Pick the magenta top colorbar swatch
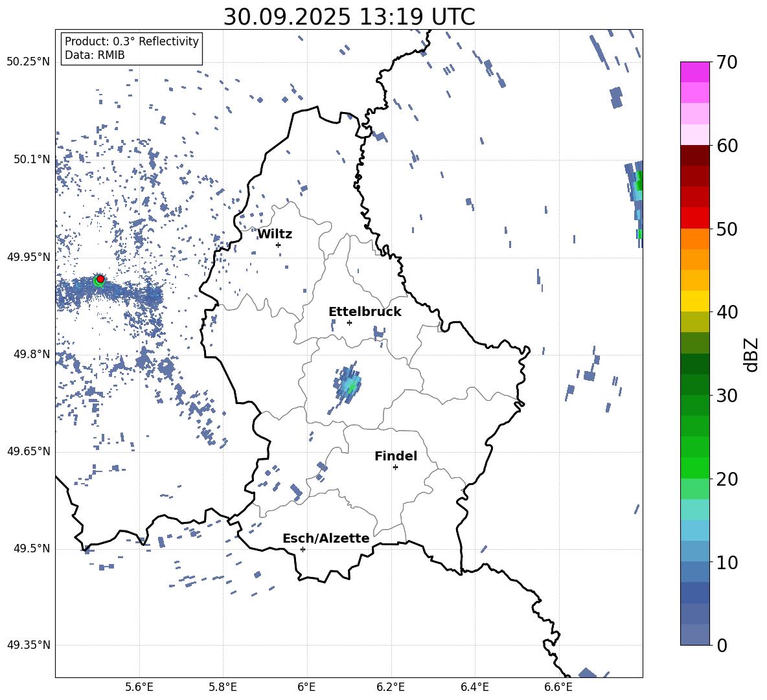Image resolution: width=767 pixels, height=700 pixels. pyautogui.click(x=694, y=73)
